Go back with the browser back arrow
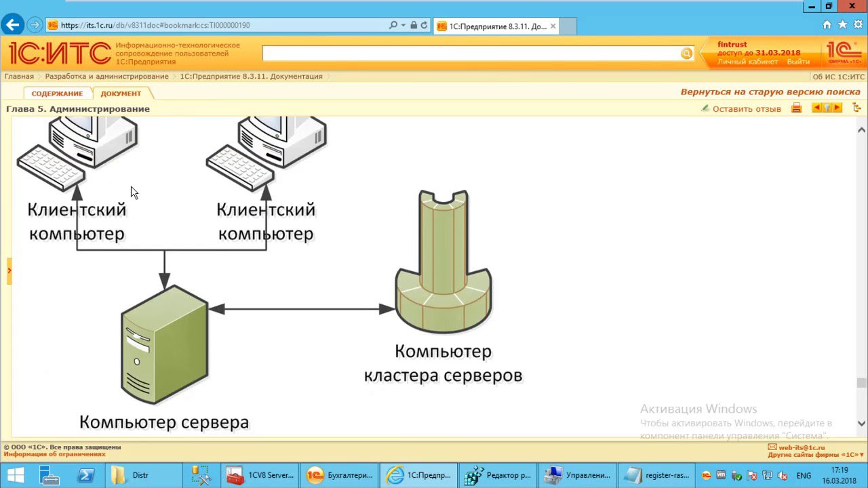The image size is (868, 488). coord(12,25)
